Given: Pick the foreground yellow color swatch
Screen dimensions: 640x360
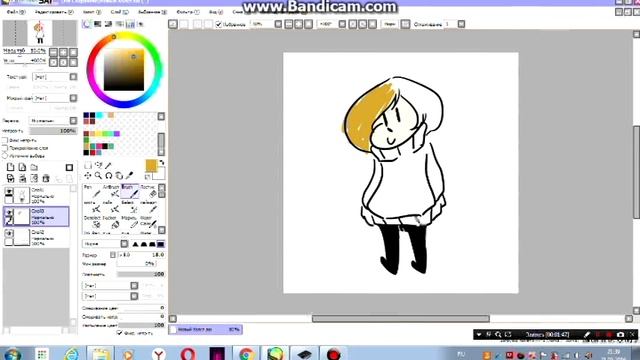Looking at the screenshot, I should click(151, 166).
